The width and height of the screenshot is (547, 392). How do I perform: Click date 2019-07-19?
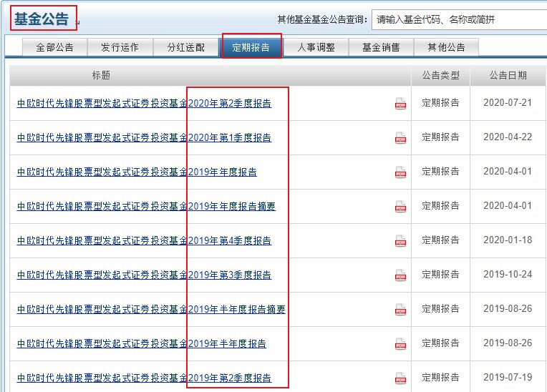tap(508, 378)
